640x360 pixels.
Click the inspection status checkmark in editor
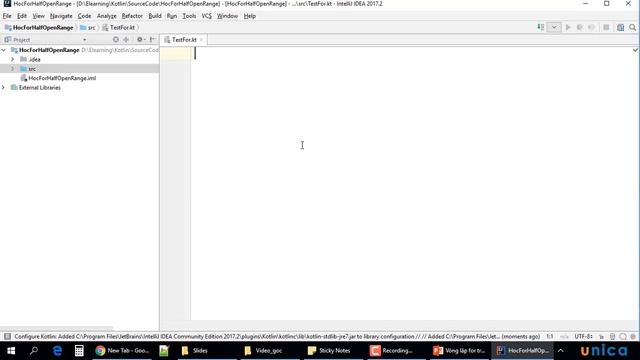click(x=636, y=50)
